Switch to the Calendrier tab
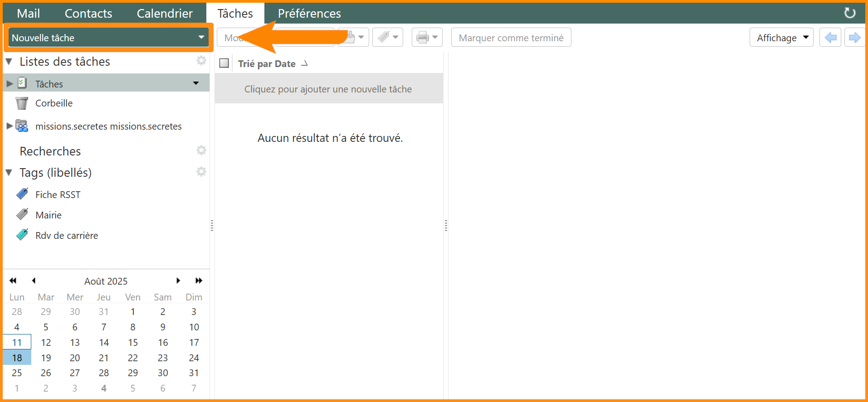 (x=165, y=14)
